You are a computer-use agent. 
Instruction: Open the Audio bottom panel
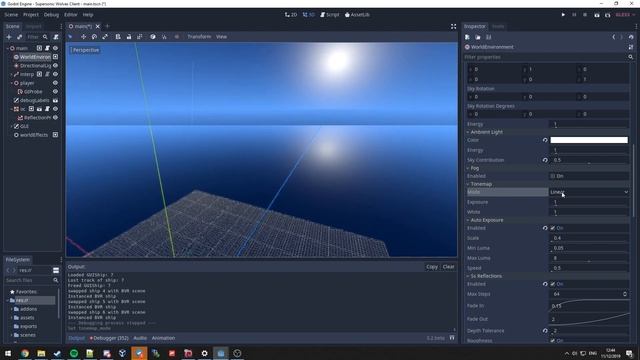(140, 338)
